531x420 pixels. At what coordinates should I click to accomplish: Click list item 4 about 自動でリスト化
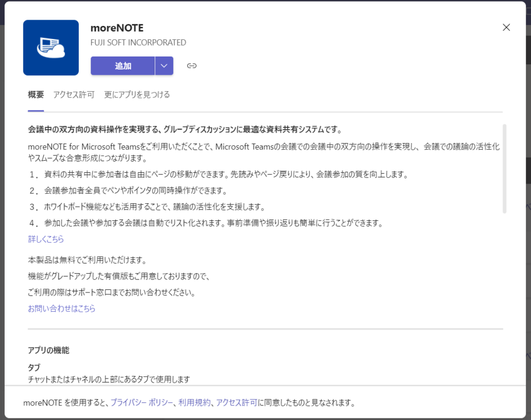point(206,223)
